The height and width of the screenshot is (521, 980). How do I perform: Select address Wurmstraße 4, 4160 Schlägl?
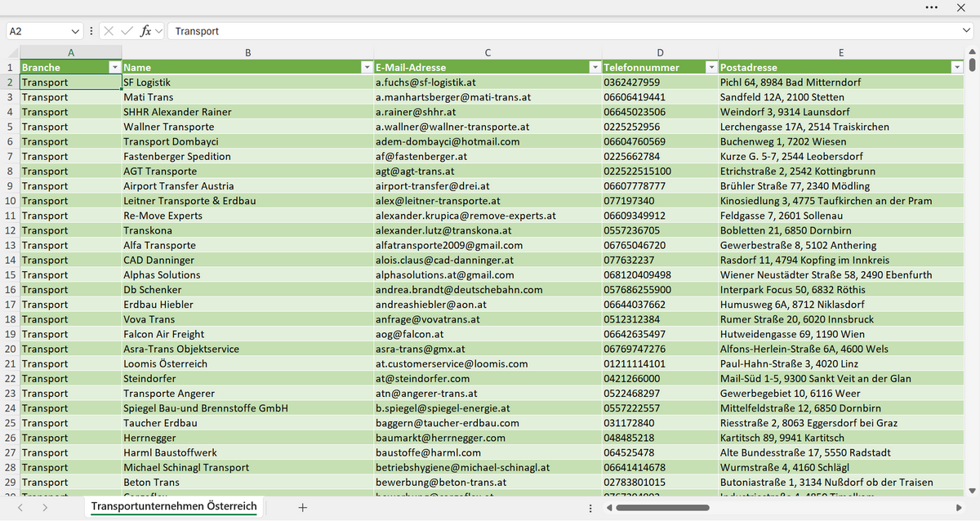tap(841, 467)
